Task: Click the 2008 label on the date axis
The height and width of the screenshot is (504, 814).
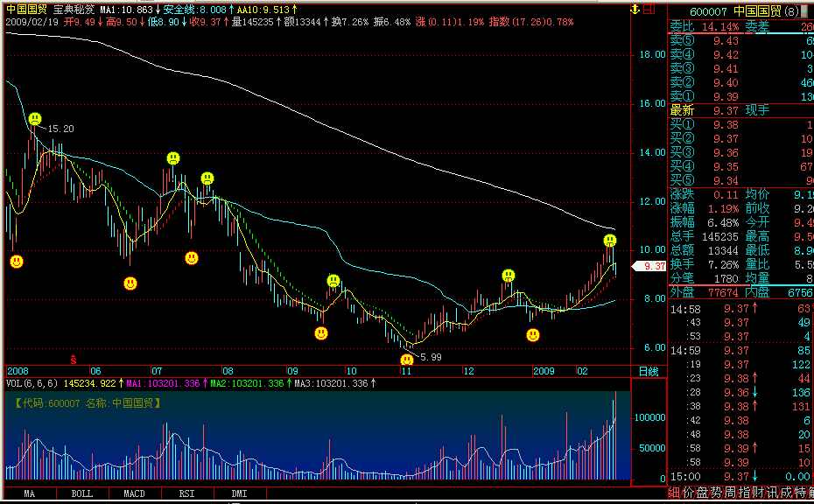Action: click(x=18, y=371)
